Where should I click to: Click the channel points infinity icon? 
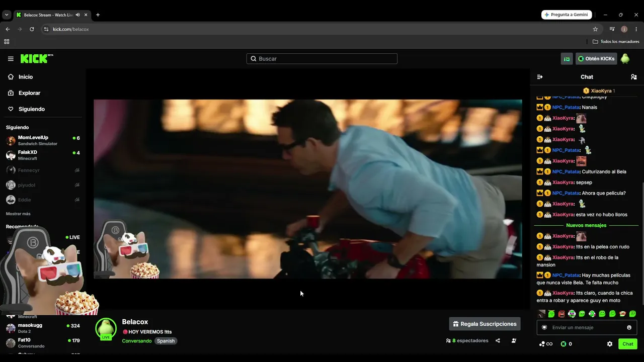click(546, 344)
